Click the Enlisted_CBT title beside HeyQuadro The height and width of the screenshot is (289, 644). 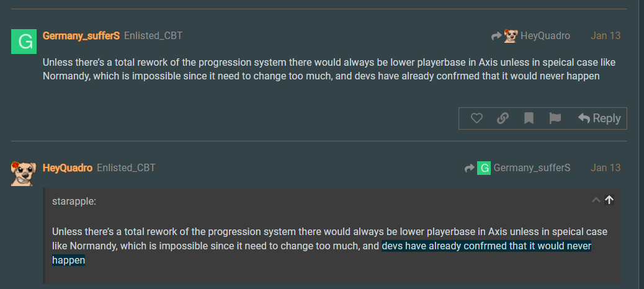click(x=126, y=167)
